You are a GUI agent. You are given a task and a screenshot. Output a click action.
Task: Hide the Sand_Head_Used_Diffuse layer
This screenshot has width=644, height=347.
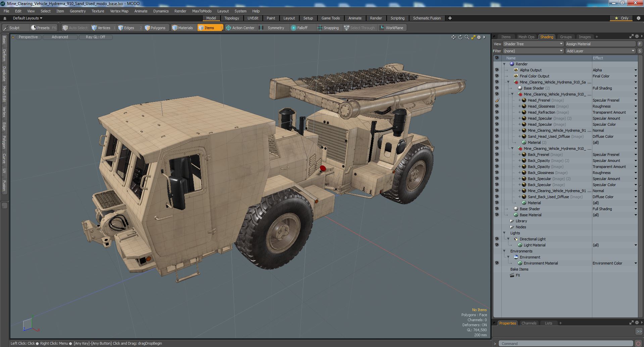pyautogui.click(x=497, y=136)
